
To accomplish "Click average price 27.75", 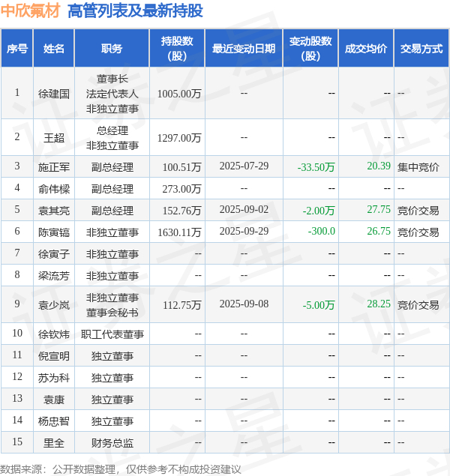I will 379,209.
